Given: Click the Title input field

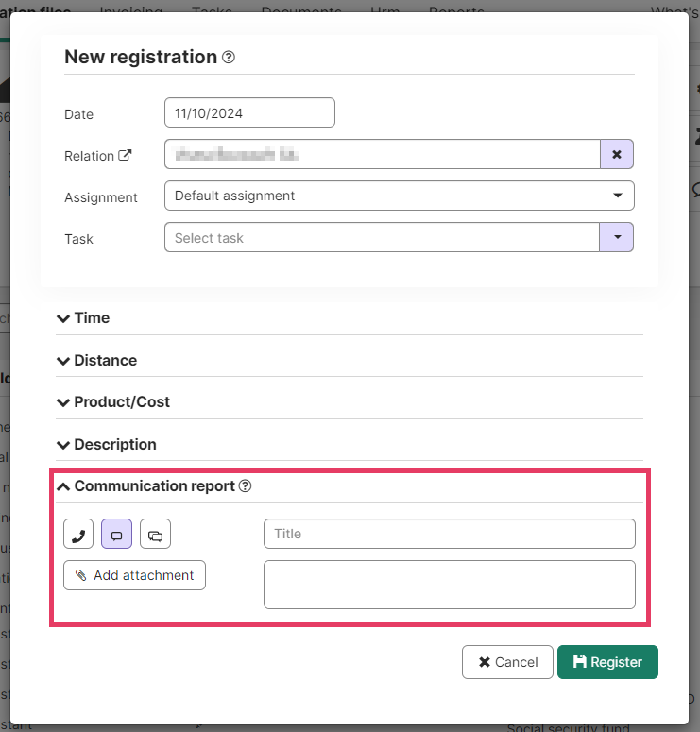Looking at the screenshot, I should click(450, 534).
